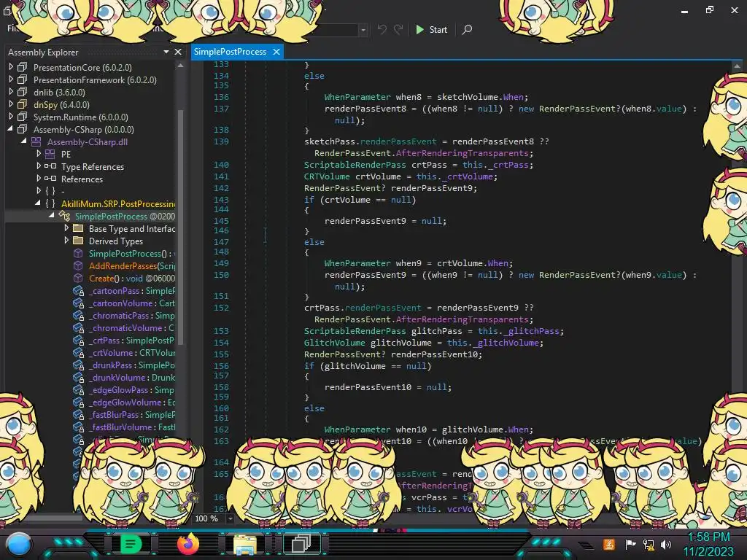Click the AkilliMum.SRP.PostProcessing namespace braces icon

50,203
